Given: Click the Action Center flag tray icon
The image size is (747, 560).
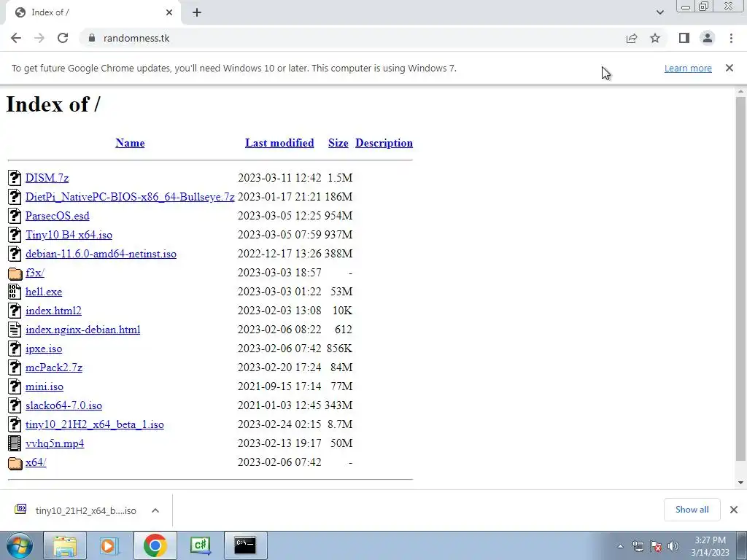Looking at the screenshot, I should tap(656, 547).
